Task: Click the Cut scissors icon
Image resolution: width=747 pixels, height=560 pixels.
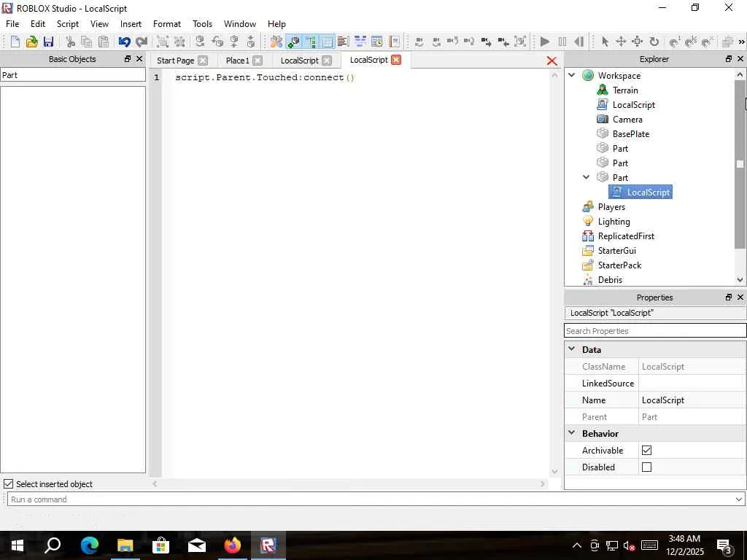Action: tap(71, 42)
